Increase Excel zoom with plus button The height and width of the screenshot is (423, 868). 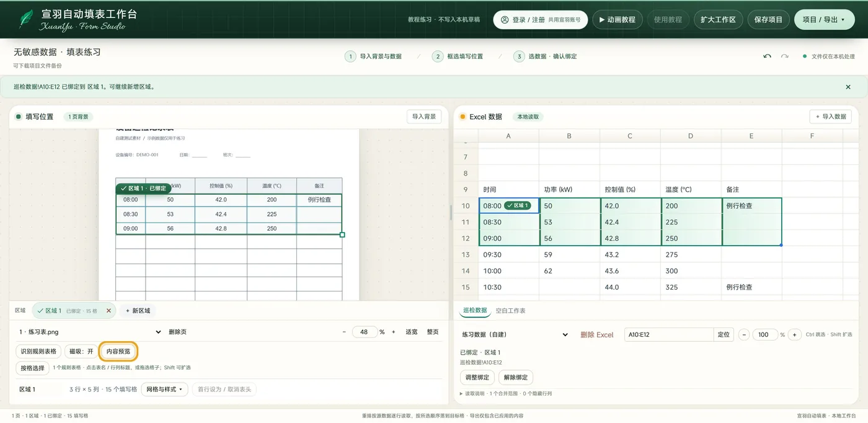pyautogui.click(x=795, y=334)
